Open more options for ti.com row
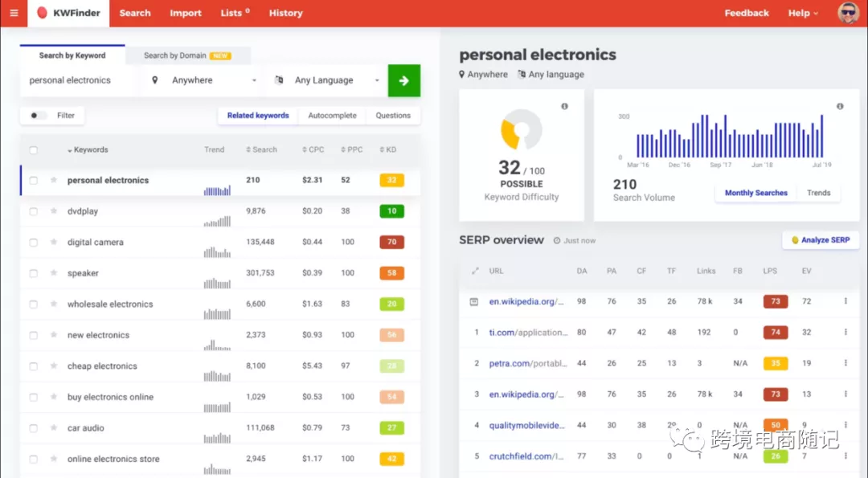This screenshot has width=868, height=478. (845, 332)
